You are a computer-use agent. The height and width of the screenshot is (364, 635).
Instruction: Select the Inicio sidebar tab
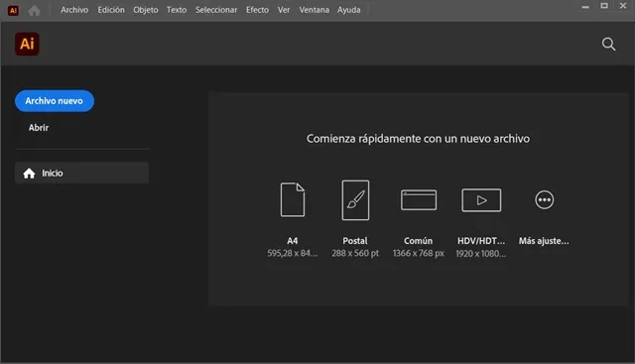pos(81,173)
